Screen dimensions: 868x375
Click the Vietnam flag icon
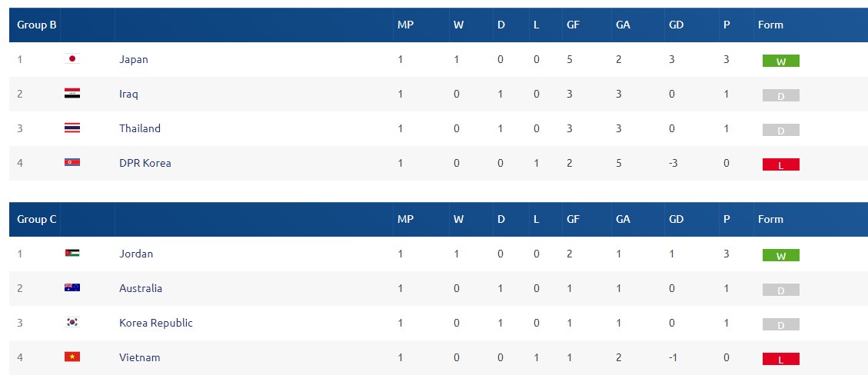click(x=72, y=357)
